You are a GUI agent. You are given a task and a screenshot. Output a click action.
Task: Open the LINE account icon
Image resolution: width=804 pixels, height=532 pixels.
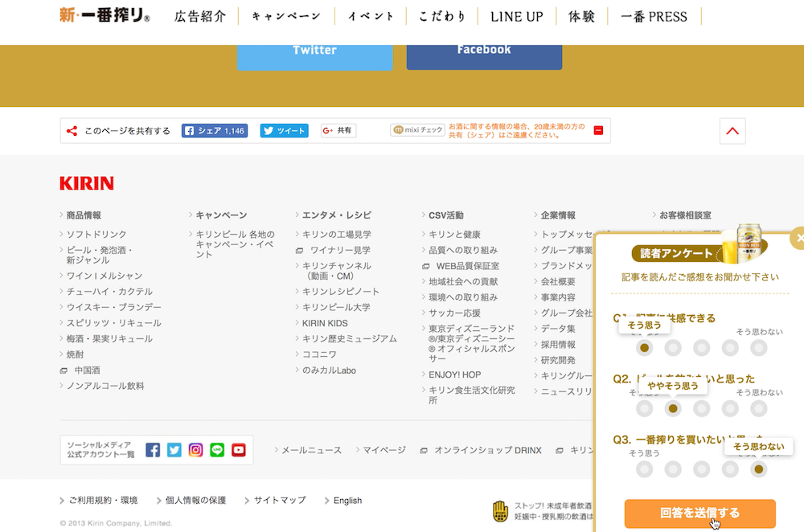(x=217, y=450)
